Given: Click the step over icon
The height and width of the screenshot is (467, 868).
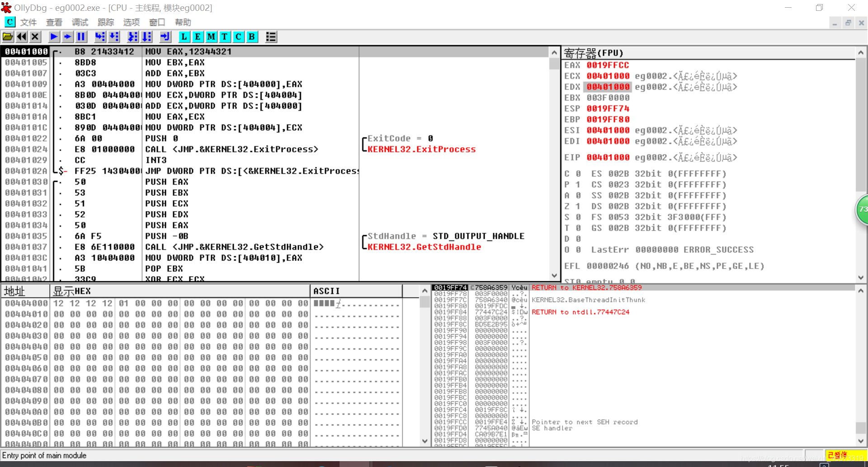Looking at the screenshot, I should pyautogui.click(x=114, y=37).
